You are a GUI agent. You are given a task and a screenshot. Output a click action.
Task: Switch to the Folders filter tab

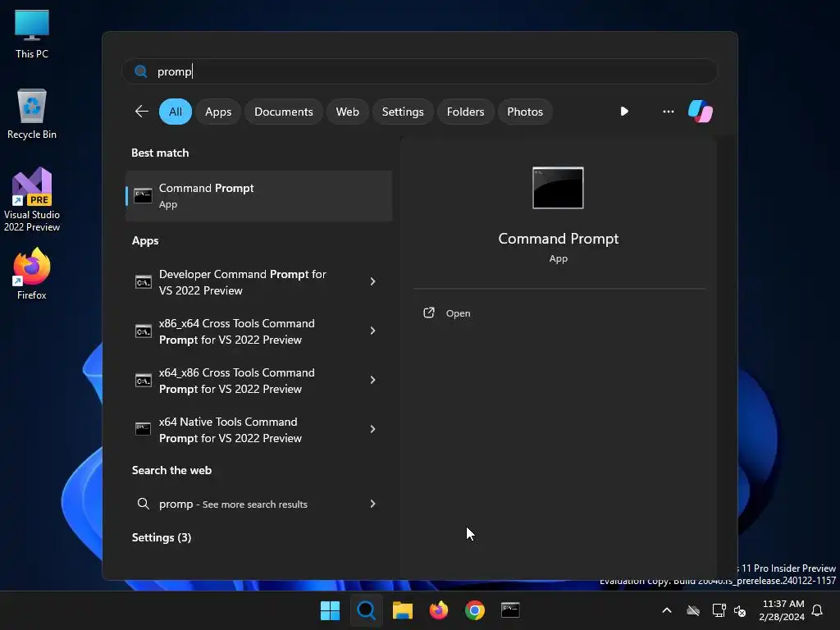(465, 112)
